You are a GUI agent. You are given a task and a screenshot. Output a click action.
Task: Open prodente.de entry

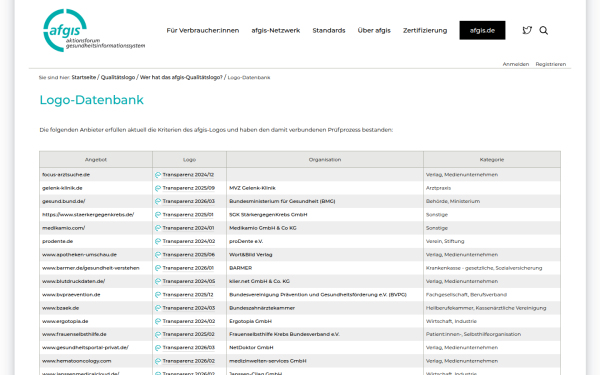coord(57,241)
